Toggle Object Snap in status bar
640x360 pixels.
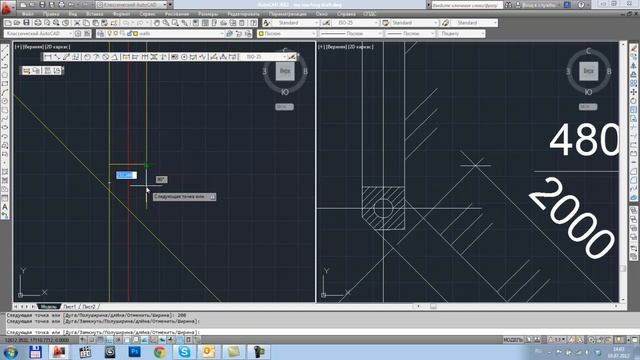127,340
